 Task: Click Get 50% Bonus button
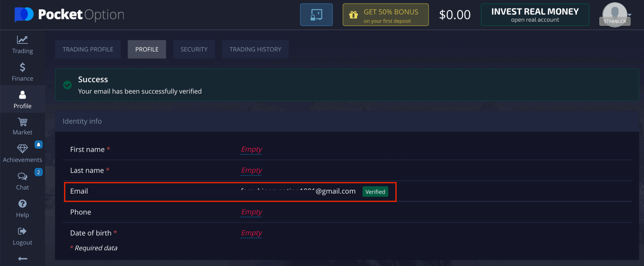click(385, 15)
